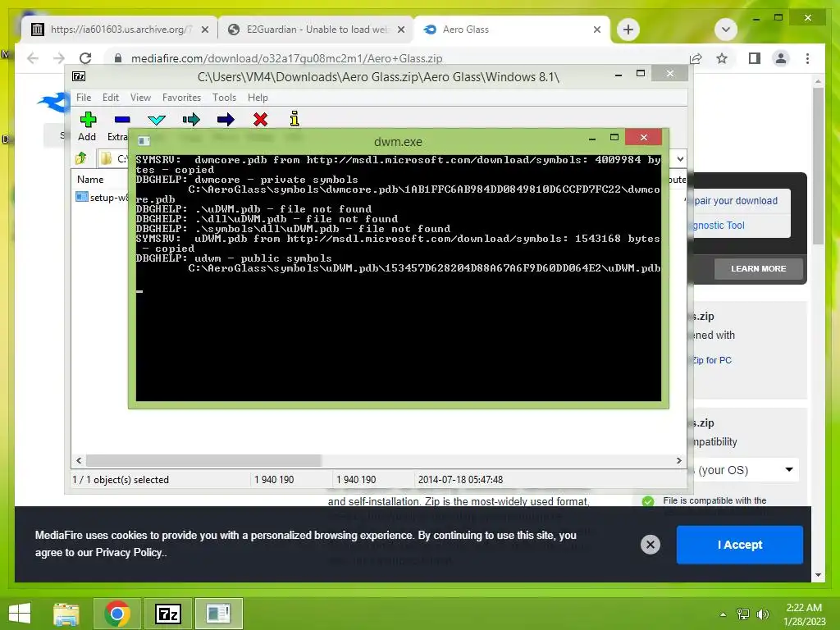Open the Chrome profile avatar
The height and width of the screenshot is (630, 840).
click(x=781, y=58)
